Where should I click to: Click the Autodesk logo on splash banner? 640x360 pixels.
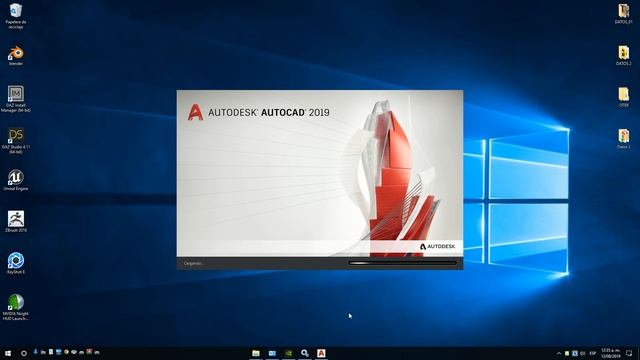point(437,247)
